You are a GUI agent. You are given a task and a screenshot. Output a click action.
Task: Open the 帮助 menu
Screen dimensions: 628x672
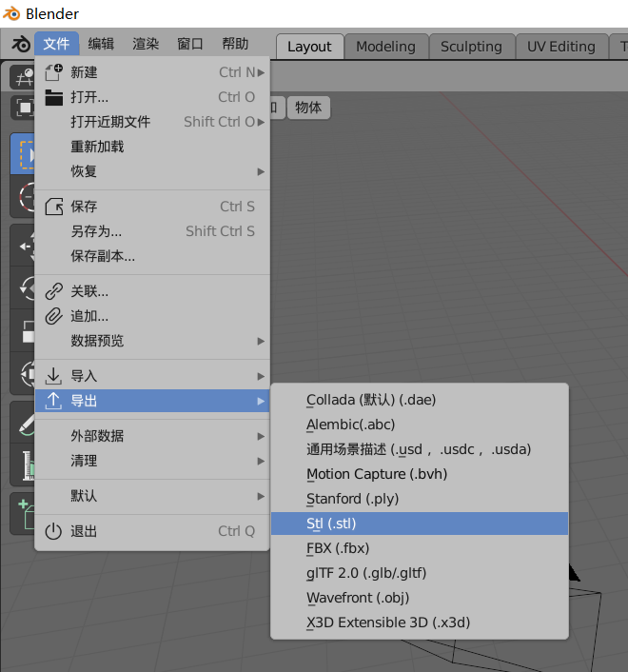click(x=235, y=44)
